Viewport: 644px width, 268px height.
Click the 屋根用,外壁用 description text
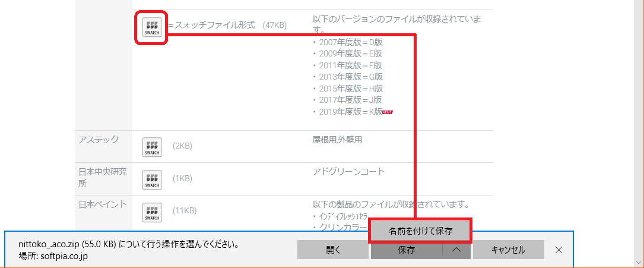tap(338, 139)
